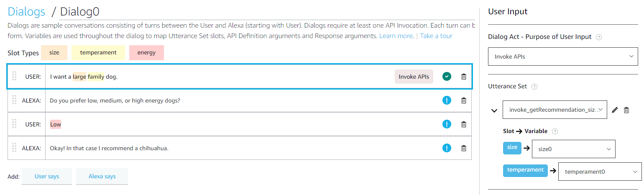The width and height of the screenshot is (644, 195).
Task: Delete the utterance set via trash icon
Action: tap(626, 110)
